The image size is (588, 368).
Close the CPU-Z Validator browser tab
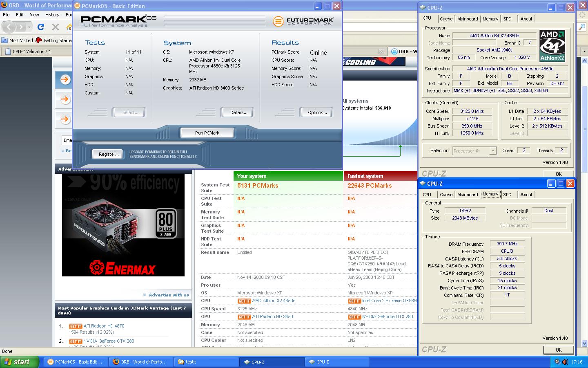click(381, 52)
